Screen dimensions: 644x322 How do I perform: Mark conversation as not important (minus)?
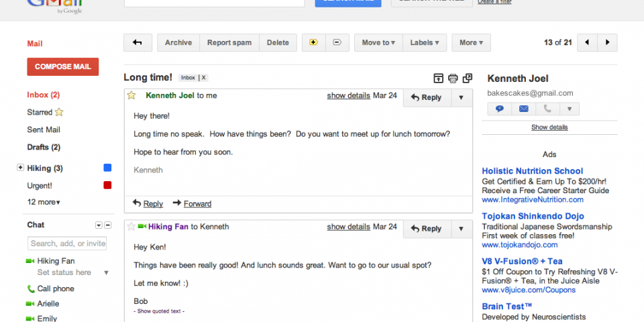coord(337,43)
